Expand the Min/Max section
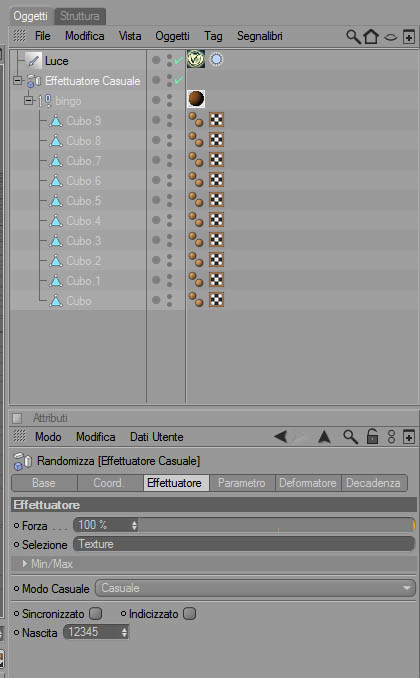Viewport: 420px width, 678px height. (x=25, y=563)
